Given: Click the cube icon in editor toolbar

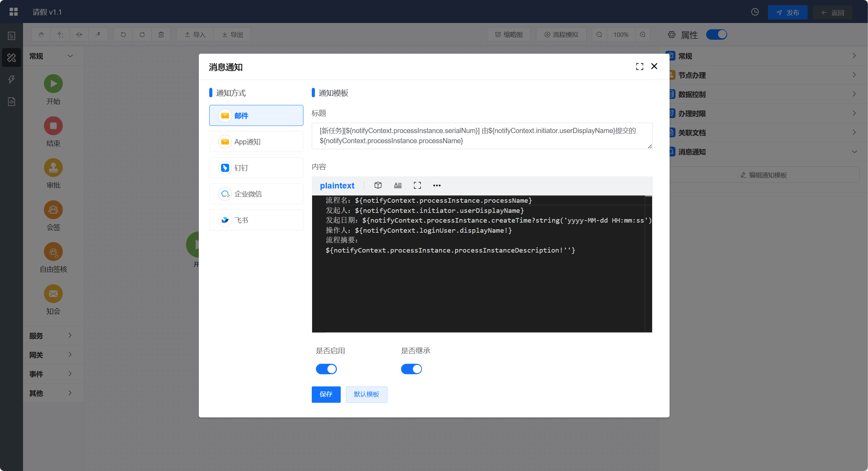Looking at the screenshot, I should pos(378,185).
